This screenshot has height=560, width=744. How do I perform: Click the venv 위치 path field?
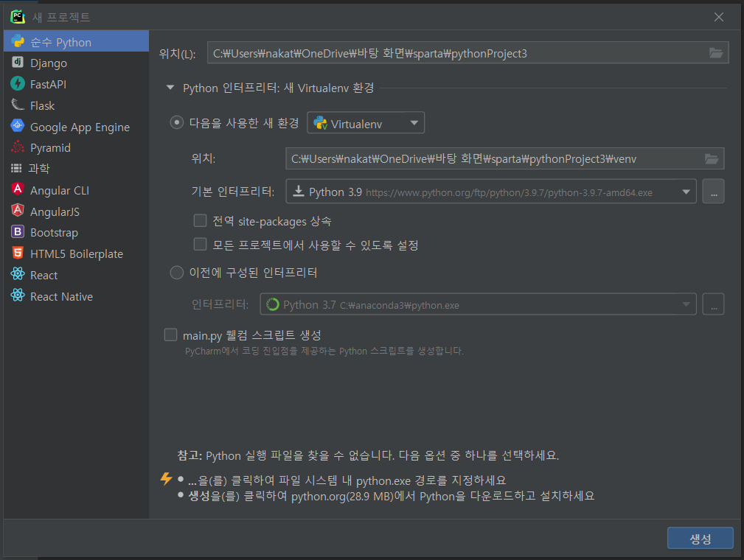point(505,158)
